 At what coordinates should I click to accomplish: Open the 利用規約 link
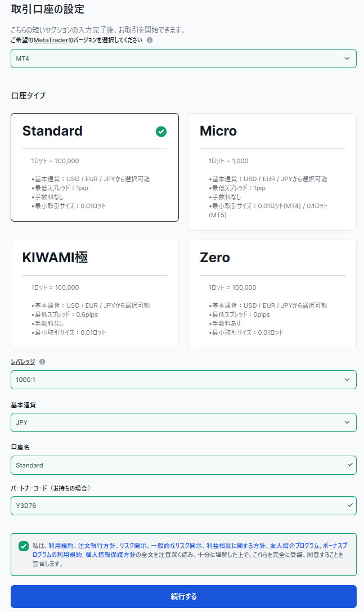61,546
